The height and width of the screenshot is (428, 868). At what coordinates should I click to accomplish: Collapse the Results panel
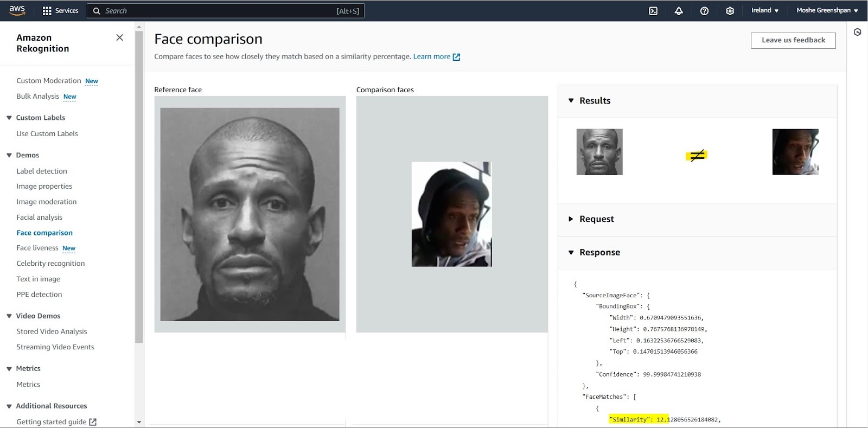(x=571, y=100)
